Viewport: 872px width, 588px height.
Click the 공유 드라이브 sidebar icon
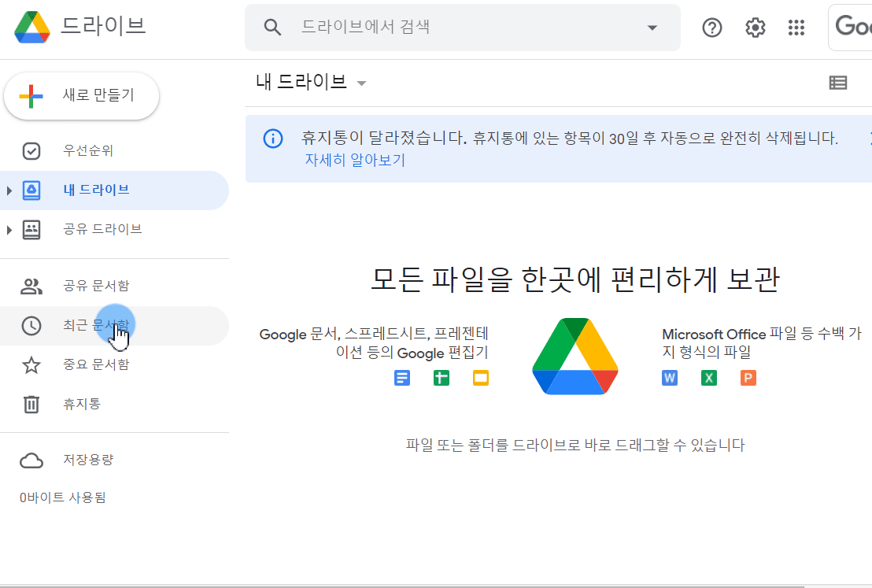(x=31, y=229)
